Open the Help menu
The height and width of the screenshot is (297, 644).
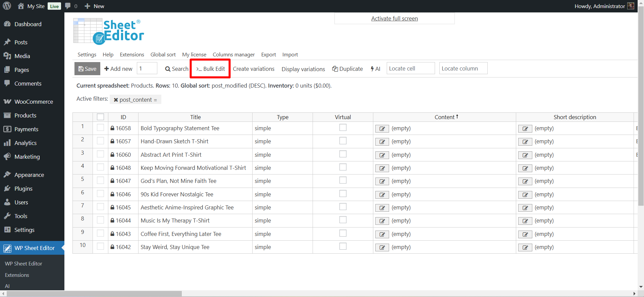(108, 54)
